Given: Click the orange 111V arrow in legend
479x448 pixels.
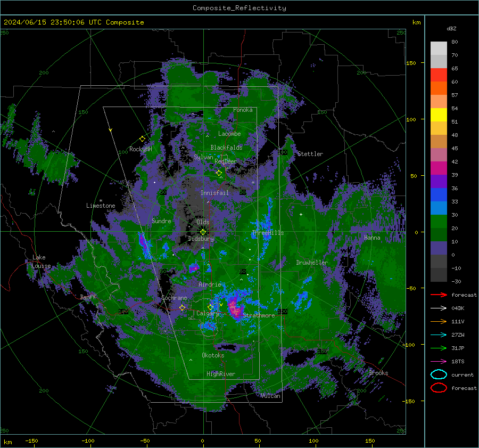Looking at the screenshot, I should point(439,321).
